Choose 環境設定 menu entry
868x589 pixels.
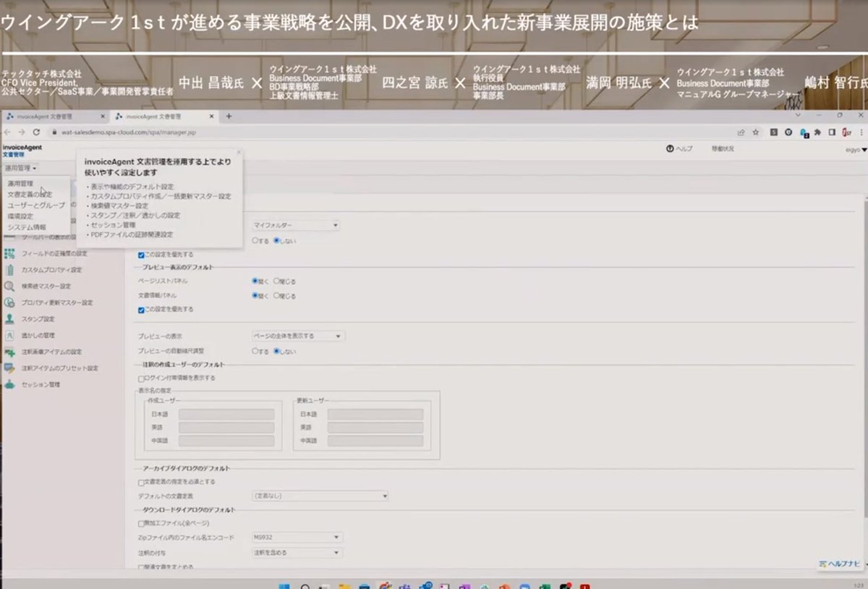tap(20, 216)
